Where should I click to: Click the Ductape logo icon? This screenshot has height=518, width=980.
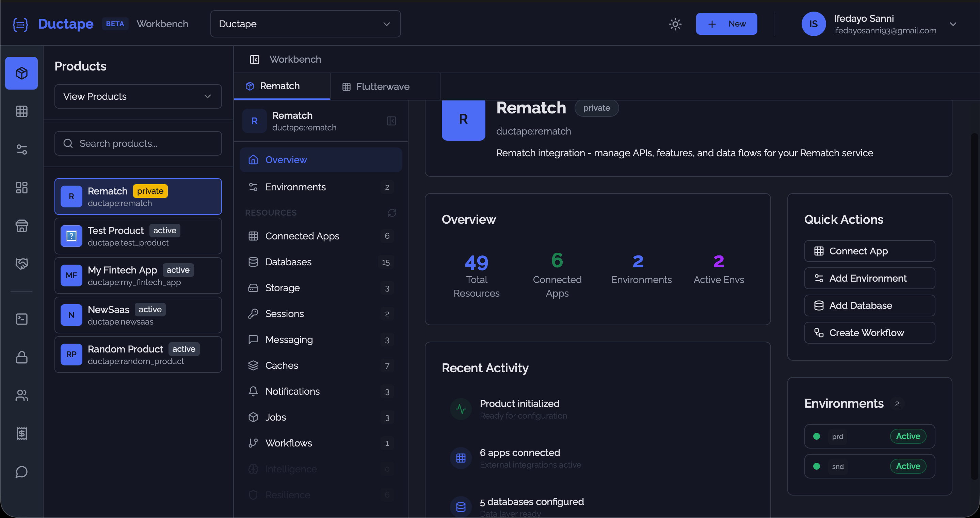click(20, 25)
